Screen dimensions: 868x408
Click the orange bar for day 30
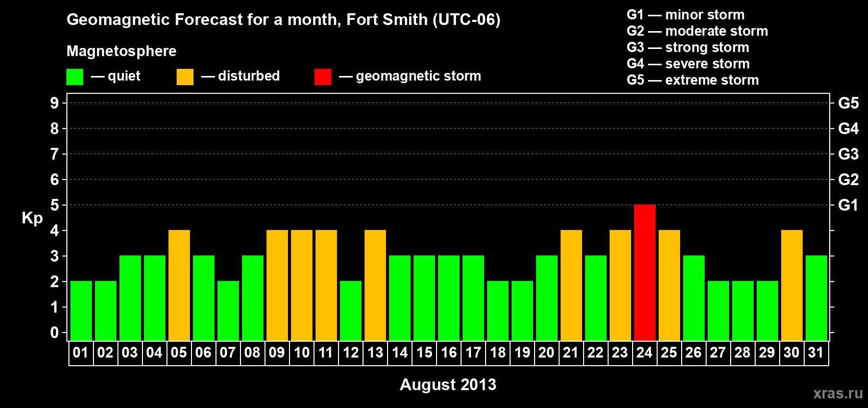792,285
